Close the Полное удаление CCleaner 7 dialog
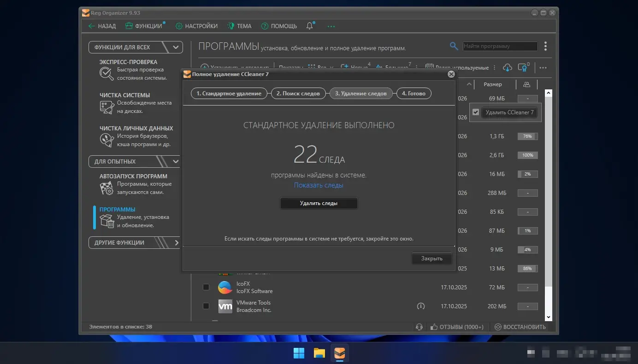 tap(451, 74)
